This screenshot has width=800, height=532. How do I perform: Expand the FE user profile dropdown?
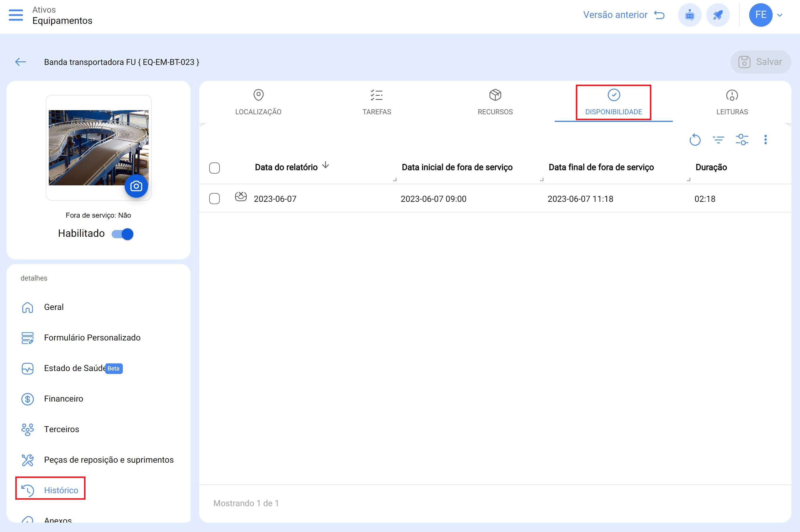(780, 15)
